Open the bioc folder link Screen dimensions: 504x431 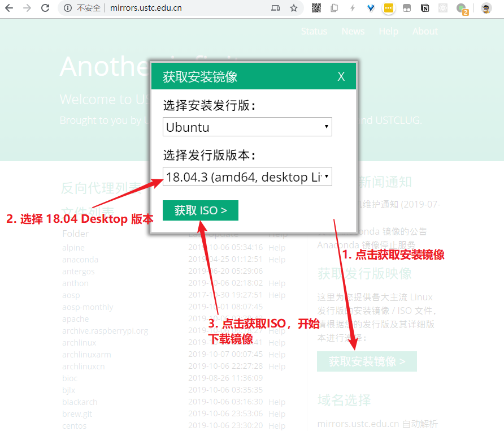[x=69, y=378]
